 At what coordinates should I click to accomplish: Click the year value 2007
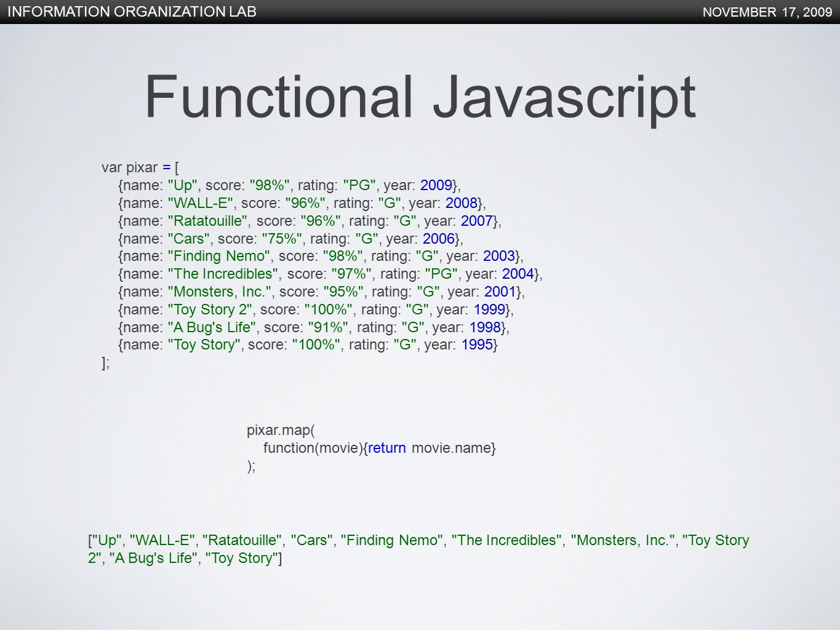(477, 221)
